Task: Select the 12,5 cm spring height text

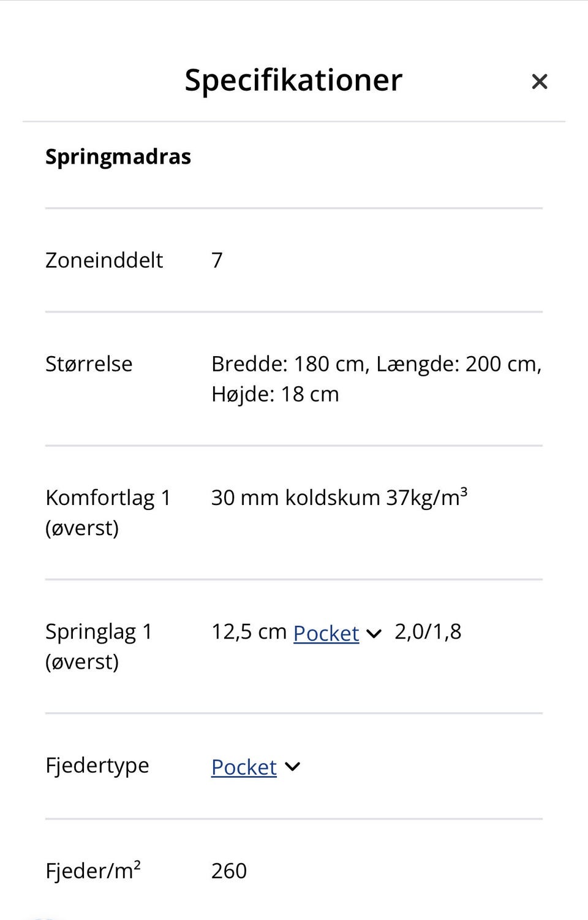Action: click(249, 632)
